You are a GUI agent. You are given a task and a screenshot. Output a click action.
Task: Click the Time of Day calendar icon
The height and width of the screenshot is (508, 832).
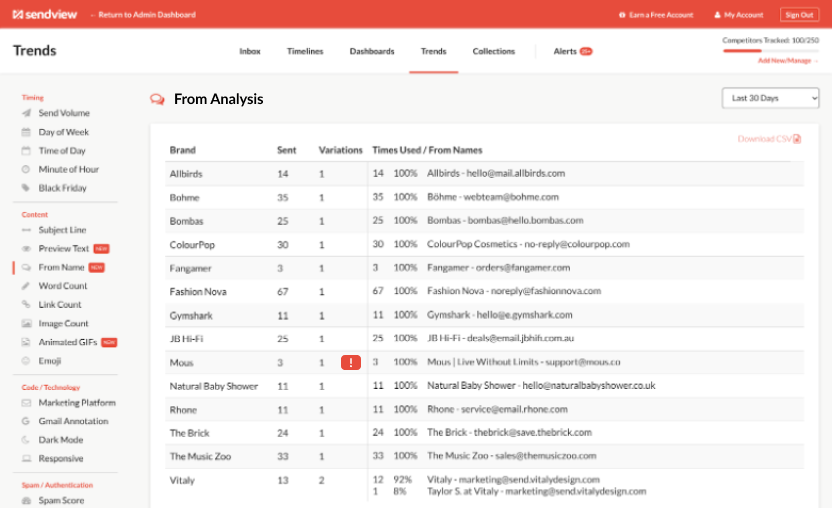coord(26,151)
